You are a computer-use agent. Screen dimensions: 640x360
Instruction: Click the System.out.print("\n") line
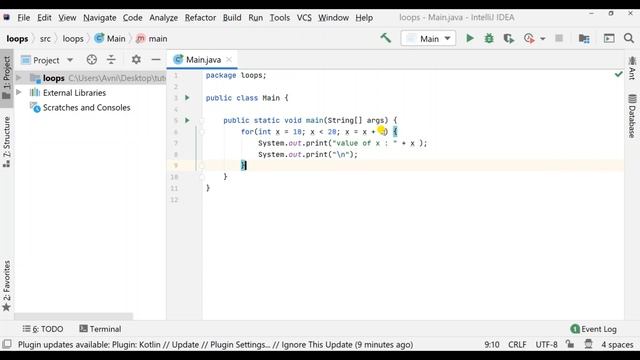click(308, 155)
